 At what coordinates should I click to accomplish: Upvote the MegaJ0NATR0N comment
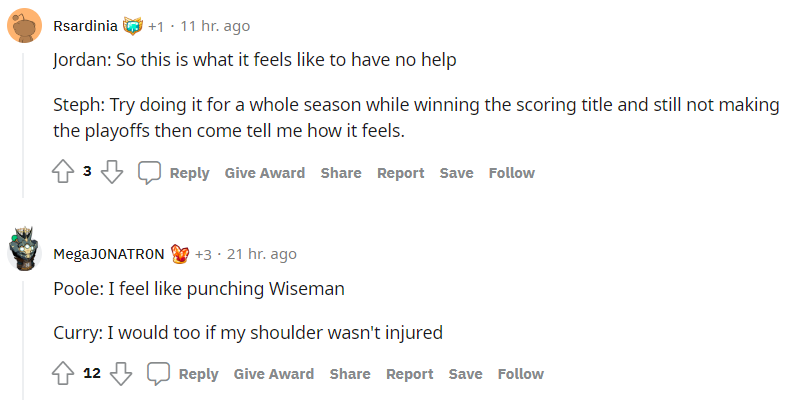coord(63,374)
